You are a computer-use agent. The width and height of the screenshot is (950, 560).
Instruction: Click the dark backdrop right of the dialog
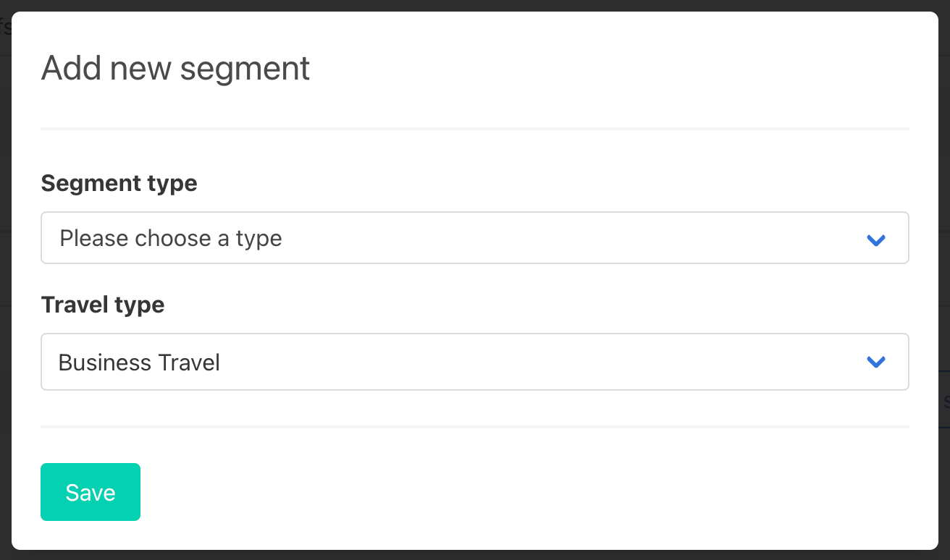(944, 217)
